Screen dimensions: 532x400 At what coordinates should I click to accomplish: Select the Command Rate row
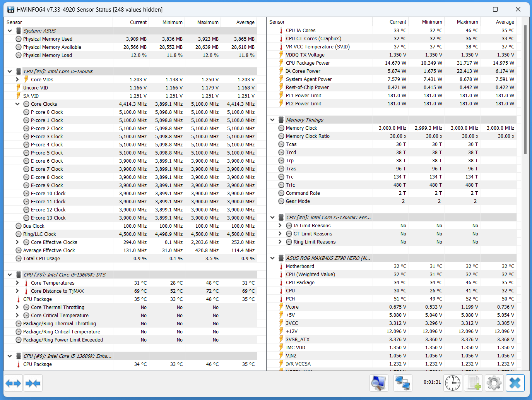pos(392,193)
